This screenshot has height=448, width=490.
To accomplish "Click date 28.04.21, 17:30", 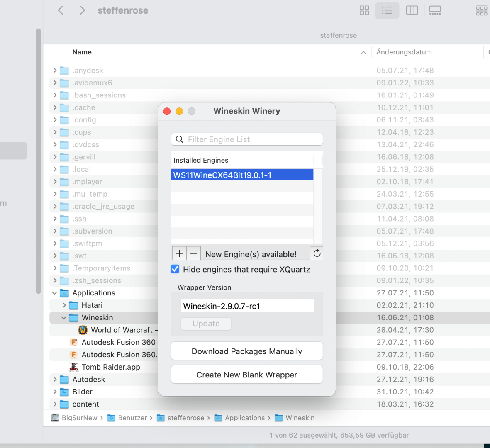I will (405, 330).
